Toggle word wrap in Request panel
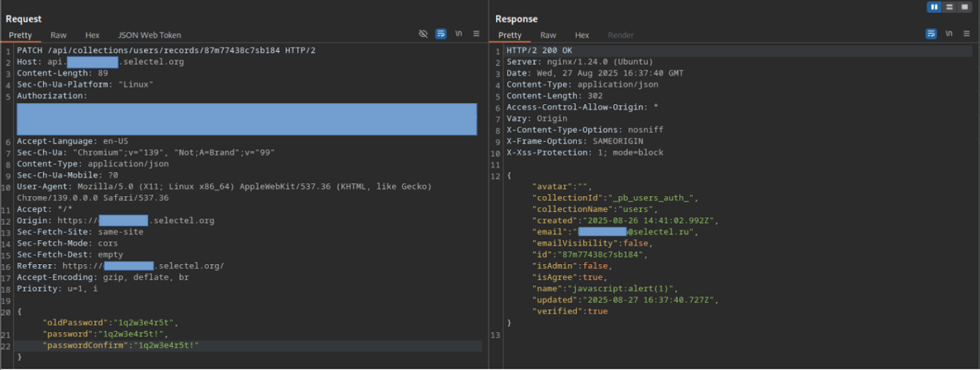The height and width of the screenshot is (370, 980). [x=441, y=34]
